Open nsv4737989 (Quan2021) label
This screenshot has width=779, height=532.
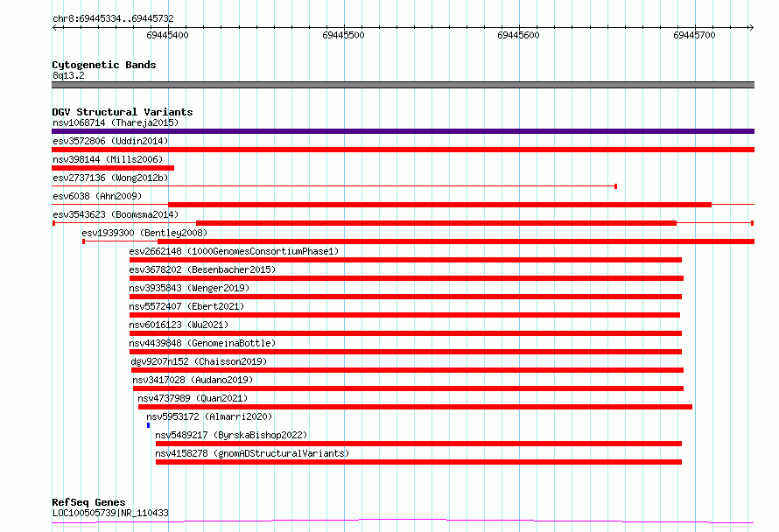tap(193, 398)
